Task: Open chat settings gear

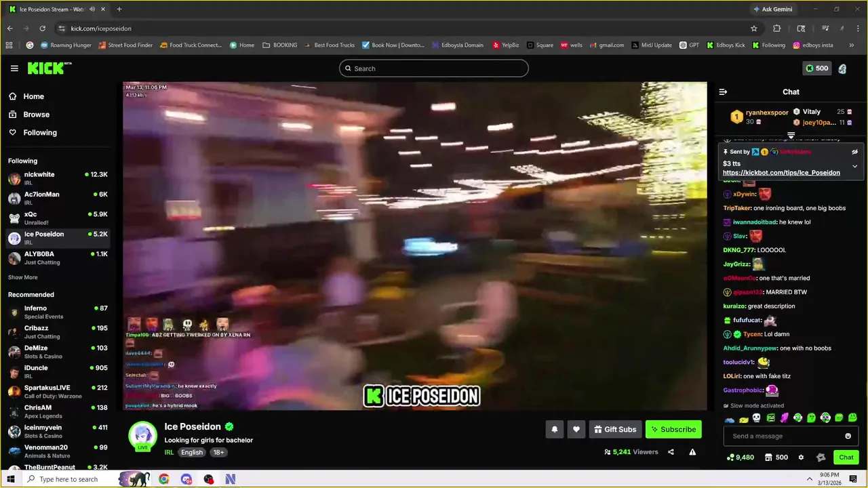Action: [801, 457]
